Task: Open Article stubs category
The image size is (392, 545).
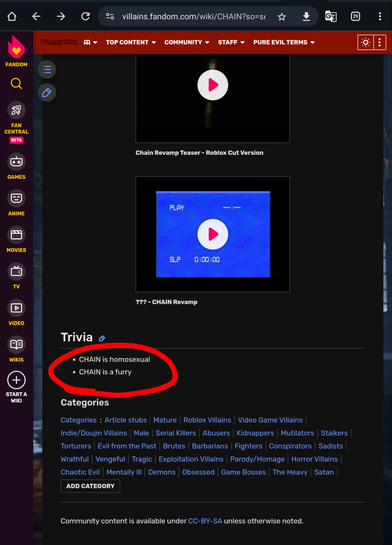Action: (126, 420)
